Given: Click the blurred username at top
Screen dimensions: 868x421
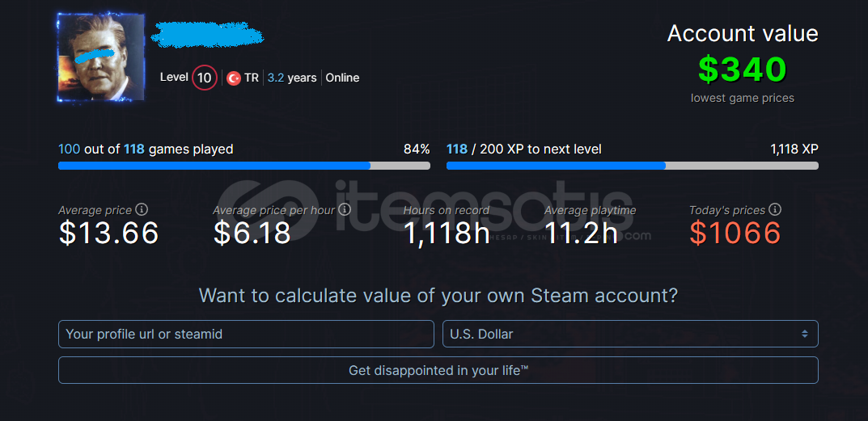Looking at the screenshot, I should [207, 34].
